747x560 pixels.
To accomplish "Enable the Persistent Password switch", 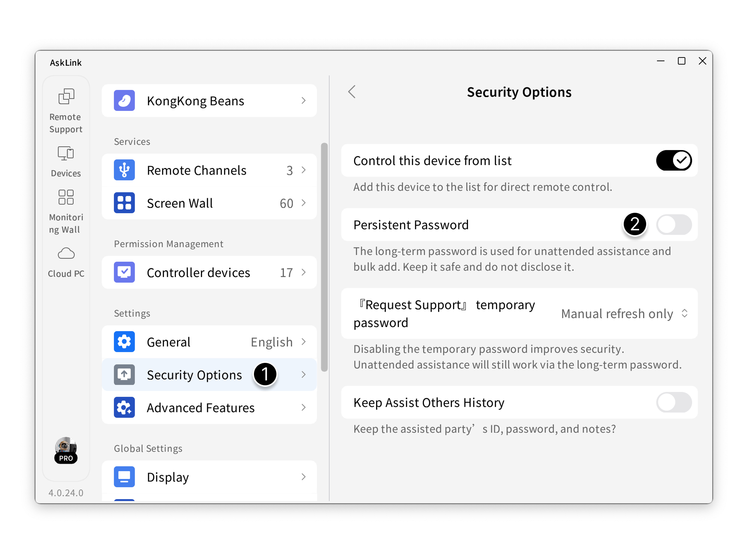I will (x=674, y=225).
